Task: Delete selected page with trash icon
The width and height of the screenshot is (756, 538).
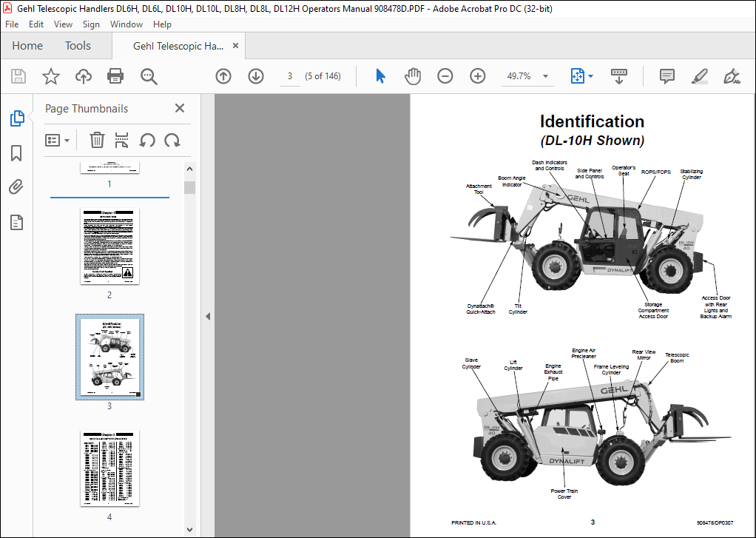Action: click(x=97, y=141)
